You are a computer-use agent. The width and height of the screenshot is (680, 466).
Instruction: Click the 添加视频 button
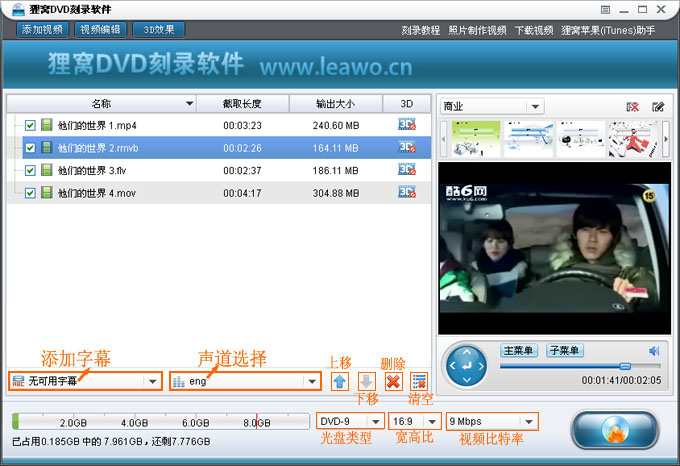pyautogui.click(x=42, y=29)
